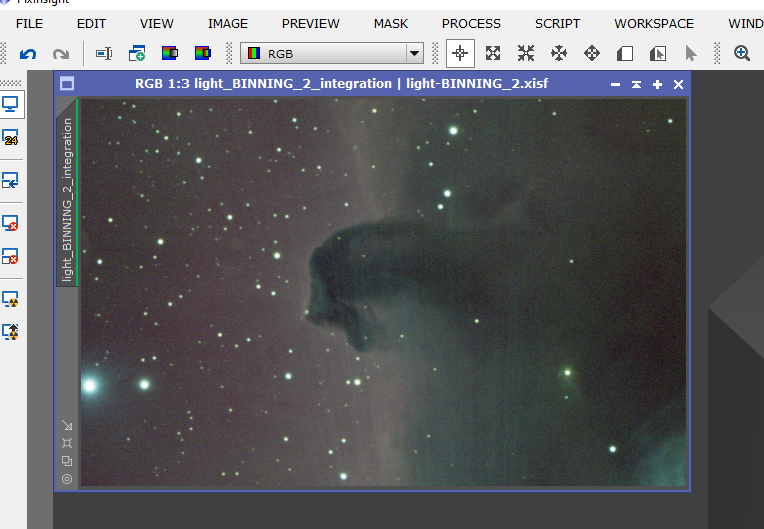Viewport: 764px width, 529px height.
Task: Select the edit preview pointer-page icon
Action: pyautogui.click(x=658, y=54)
